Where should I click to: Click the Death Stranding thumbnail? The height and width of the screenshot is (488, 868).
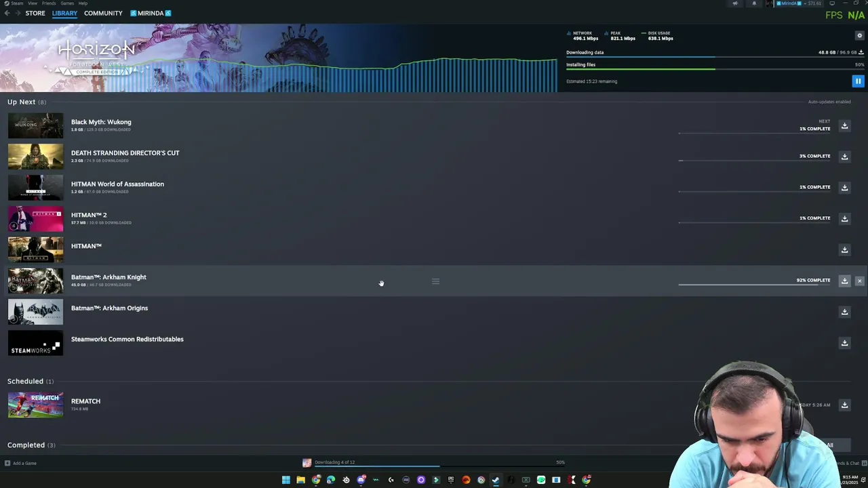click(x=35, y=157)
